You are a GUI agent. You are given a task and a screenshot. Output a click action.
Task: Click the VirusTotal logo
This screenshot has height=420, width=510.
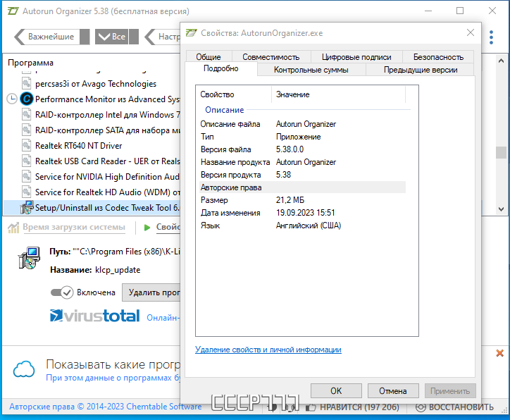tap(94, 316)
